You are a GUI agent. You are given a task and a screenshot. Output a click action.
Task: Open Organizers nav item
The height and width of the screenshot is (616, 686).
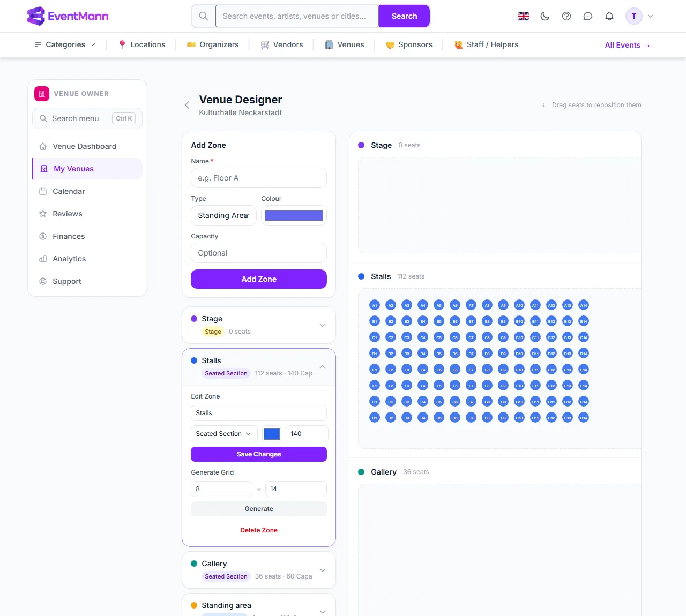tap(213, 44)
